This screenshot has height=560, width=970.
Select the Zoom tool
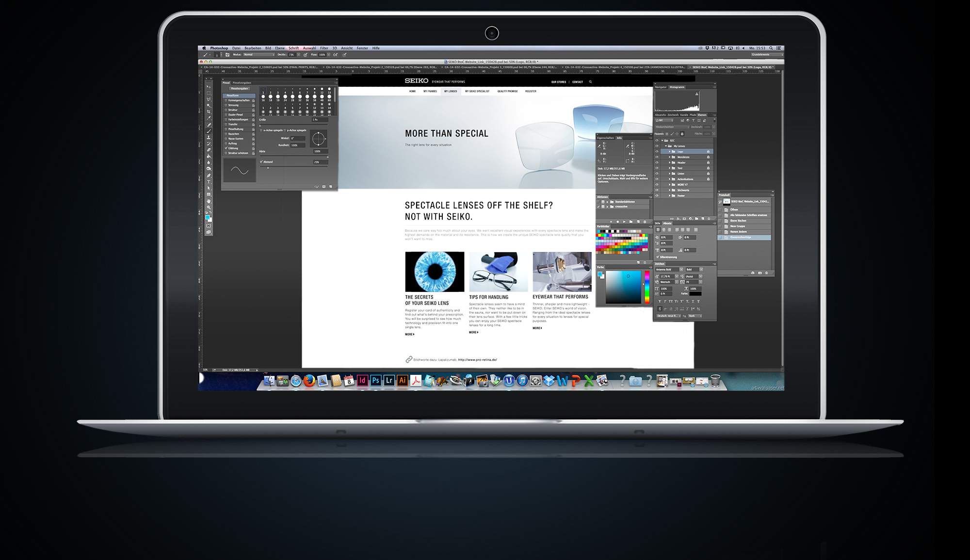(x=209, y=208)
